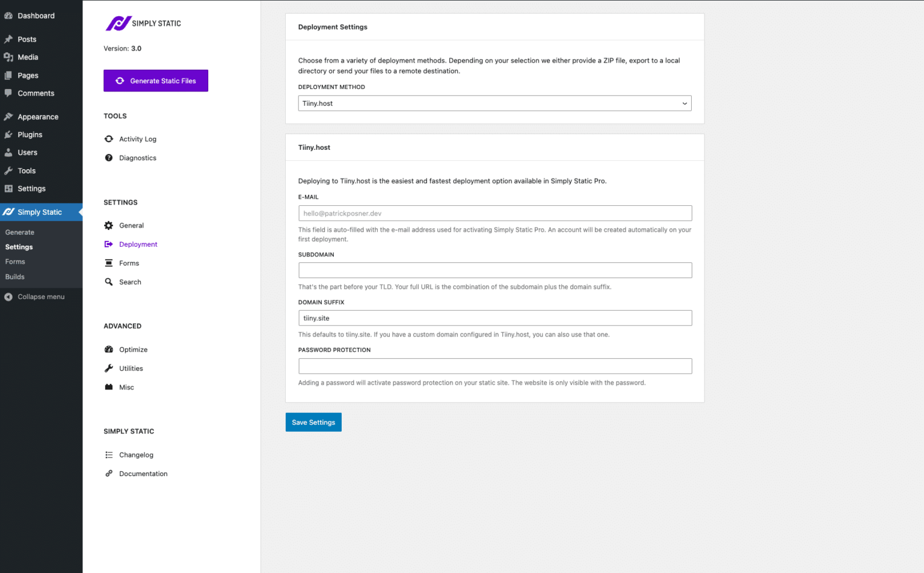Open the Documentation link
Screen dimensions: 924x573
143,474
